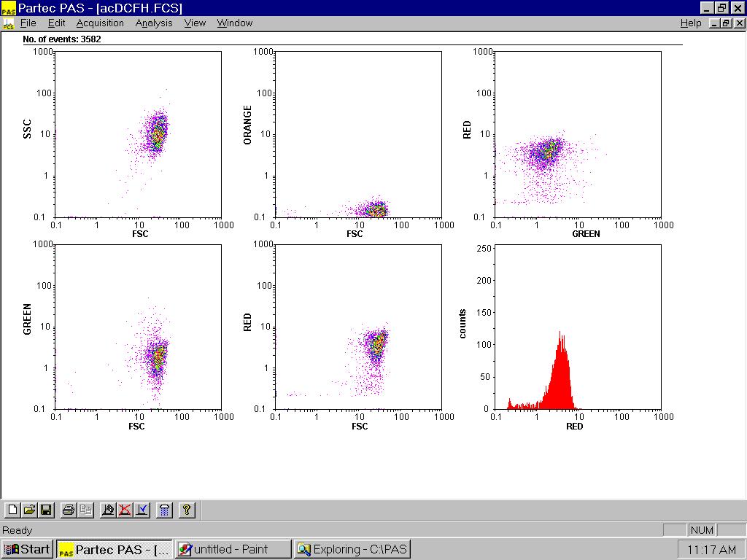Screen dimensions: 747x560
Task: Click the histogram icon with blue checkmark
Action: coord(142,510)
